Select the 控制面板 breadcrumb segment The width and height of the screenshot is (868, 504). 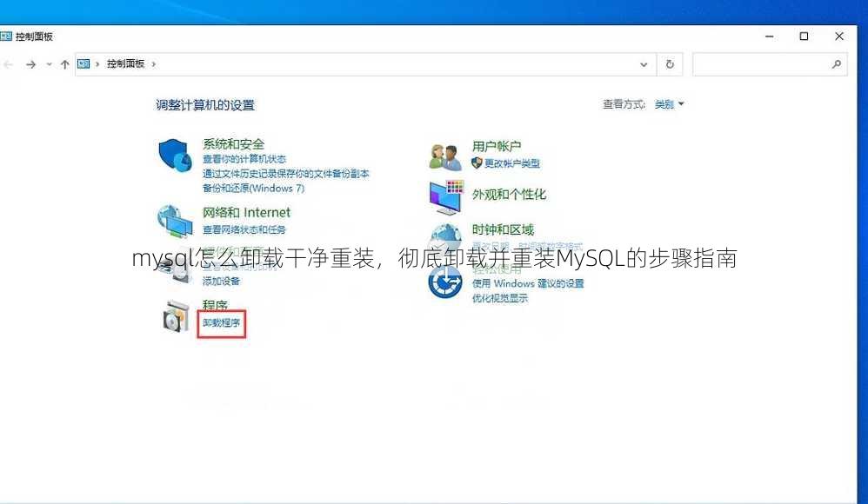pyautogui.click(x=125, y=63)
